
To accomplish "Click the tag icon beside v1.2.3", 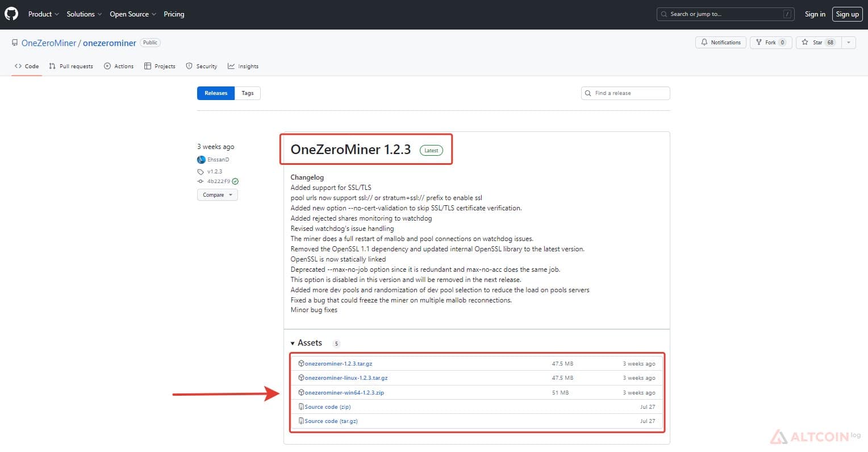I will point(201,172).
